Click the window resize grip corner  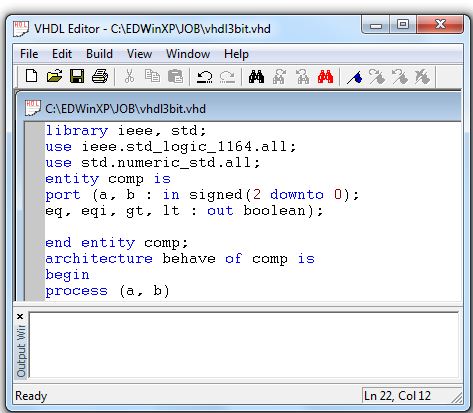(x=458, y=398)
